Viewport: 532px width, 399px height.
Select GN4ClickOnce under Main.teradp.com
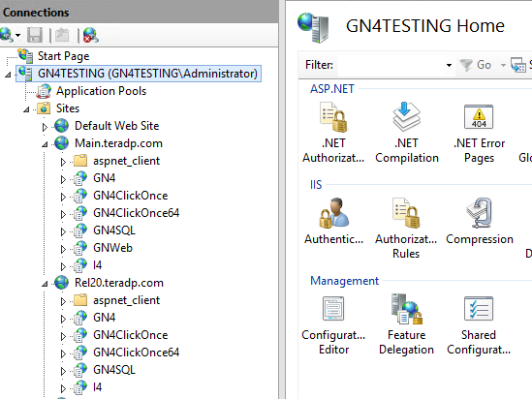point(130,196)
